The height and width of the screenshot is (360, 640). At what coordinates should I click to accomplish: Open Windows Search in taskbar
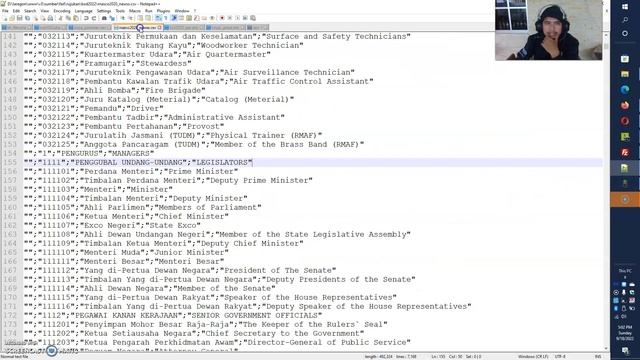(x=625, y=20)
